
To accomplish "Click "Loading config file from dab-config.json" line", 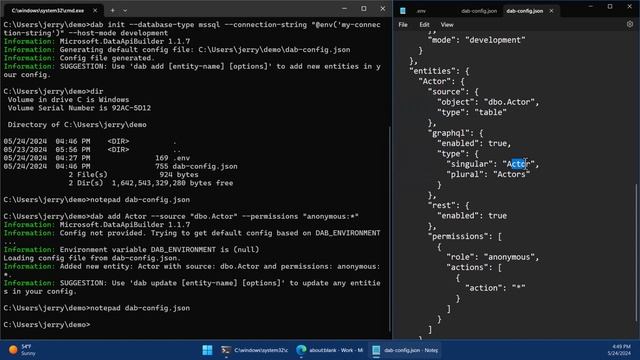I will [92, 258].
